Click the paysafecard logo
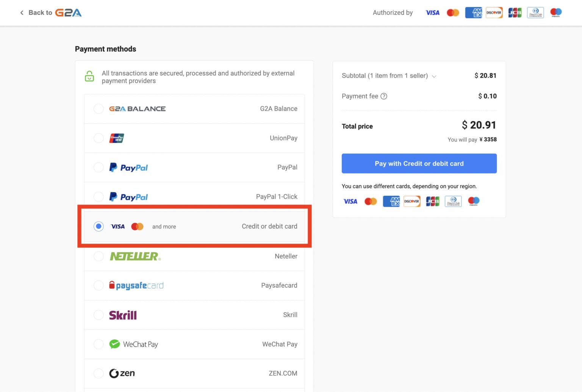 [136, 286]
